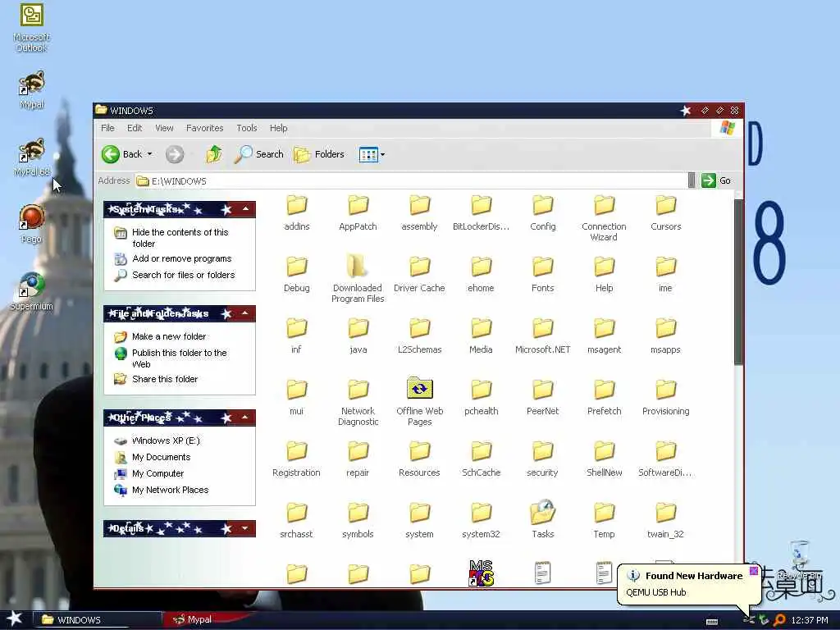This screenshot has height=630, width=840.
Task: Collapse the System Tasks panel
Action: tap(245, 209)
